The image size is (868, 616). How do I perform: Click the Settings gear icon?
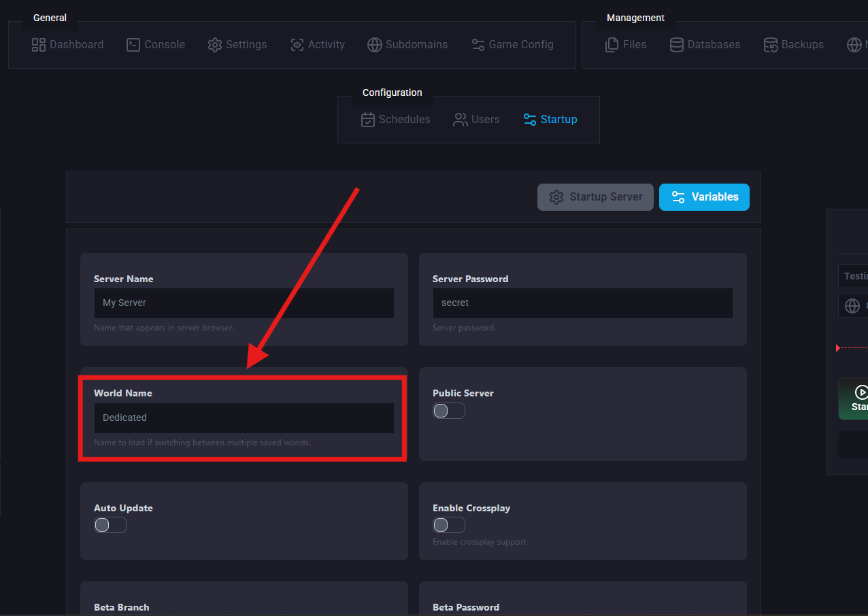[x=215, y=45]
